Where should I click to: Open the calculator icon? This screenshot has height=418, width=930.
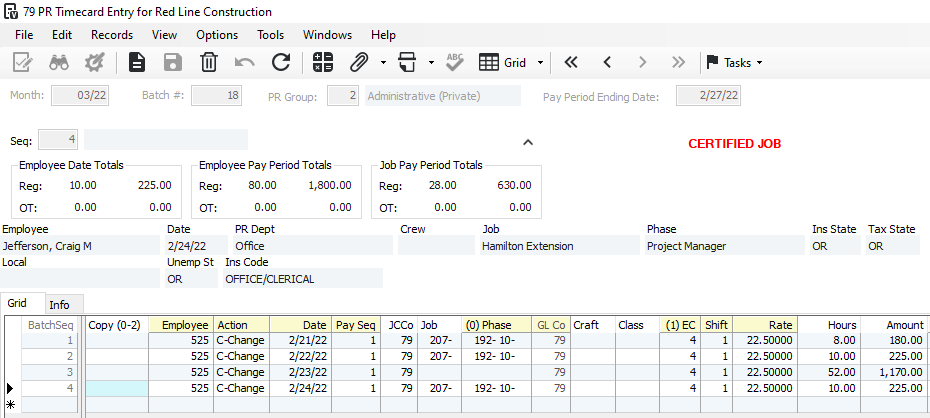(x=323, y=62)
